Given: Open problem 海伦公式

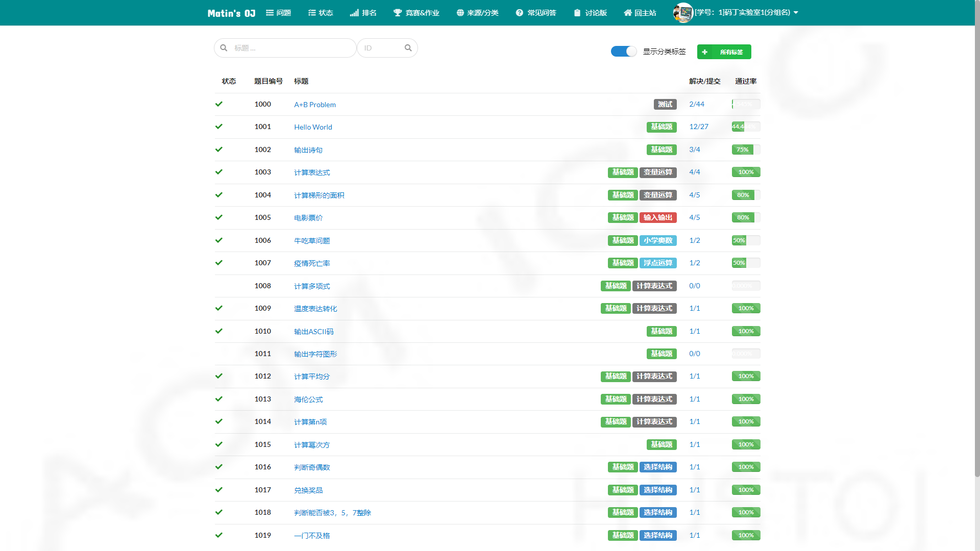Looking at the screenshot, I should tap(308, 399).
